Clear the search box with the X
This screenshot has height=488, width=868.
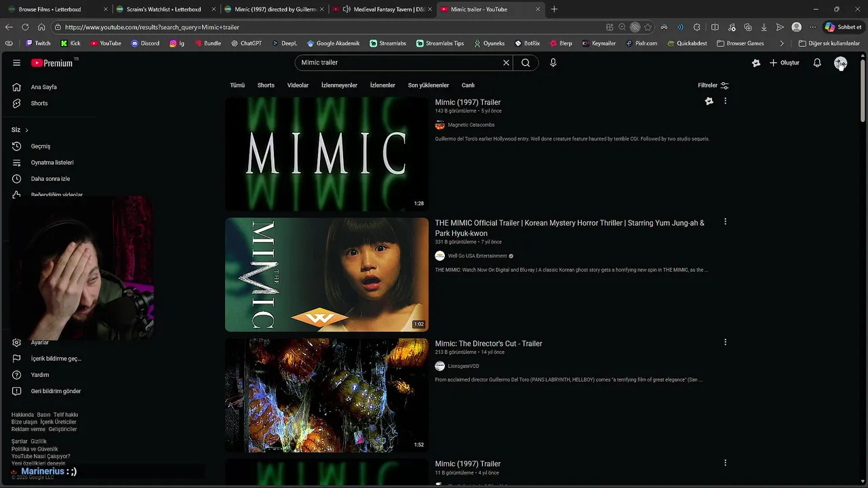pyautogui.click(x=506, y=62)
